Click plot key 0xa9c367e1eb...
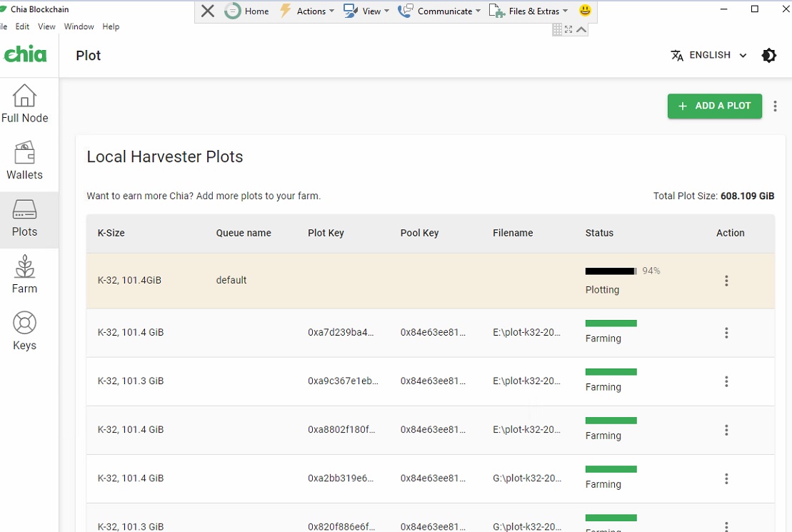Image resolution: width=792 pixels, height=532 pixels. [343, 381]
